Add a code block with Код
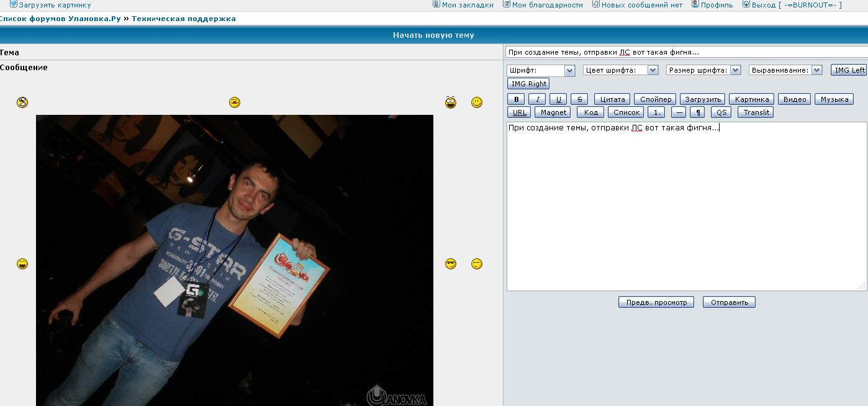This screenshot has width=868, height=406. click(589, 112)
